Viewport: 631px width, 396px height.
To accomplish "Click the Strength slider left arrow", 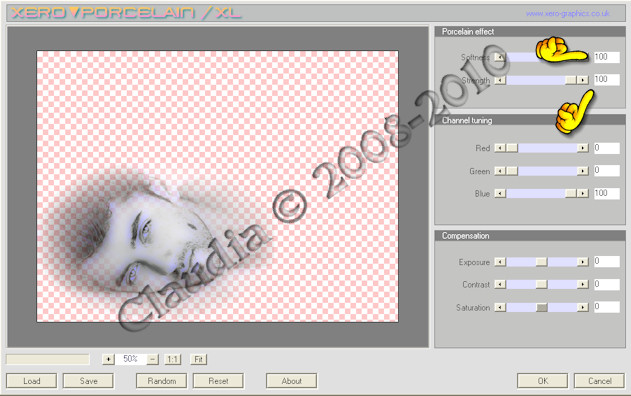I will (x=500, y=80).
